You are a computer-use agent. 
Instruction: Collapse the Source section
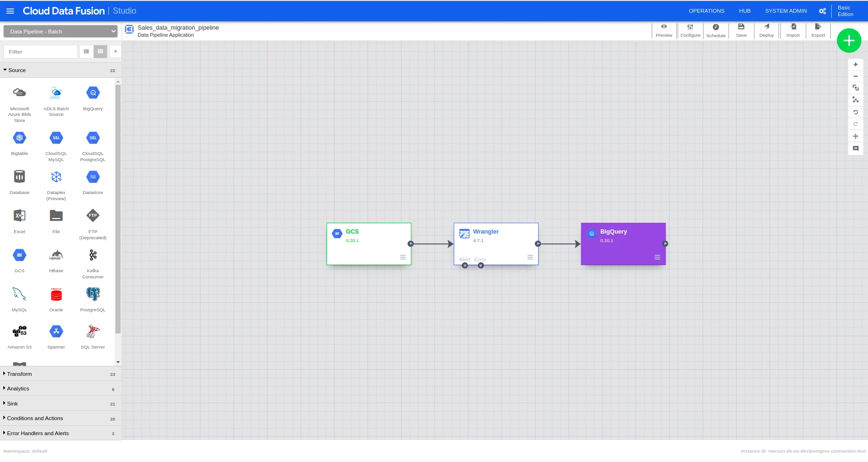pos(60,70)
